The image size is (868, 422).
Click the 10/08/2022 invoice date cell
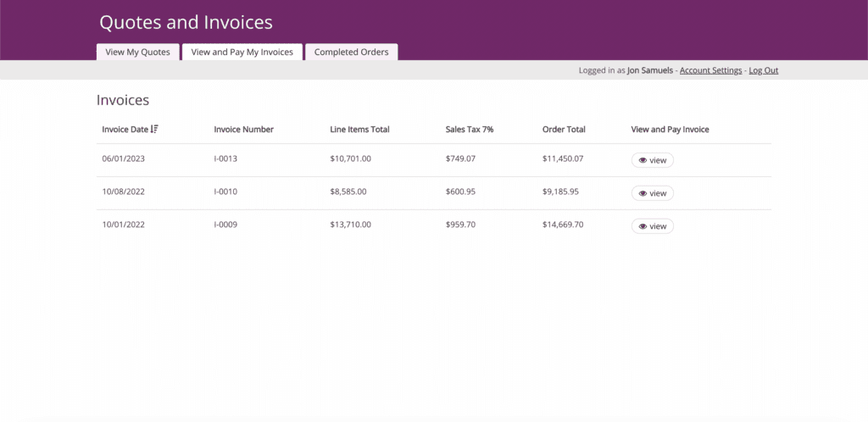click(x=124, y=192)
